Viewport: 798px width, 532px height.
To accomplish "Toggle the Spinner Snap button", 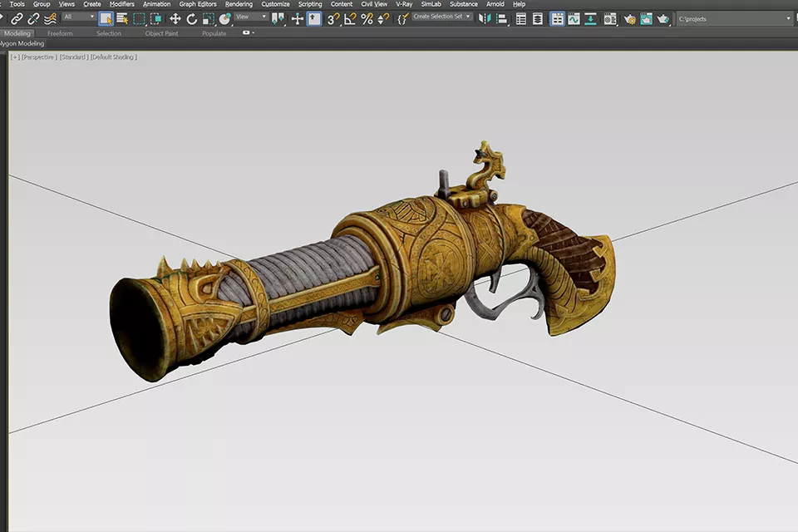I will coord(383,19).
